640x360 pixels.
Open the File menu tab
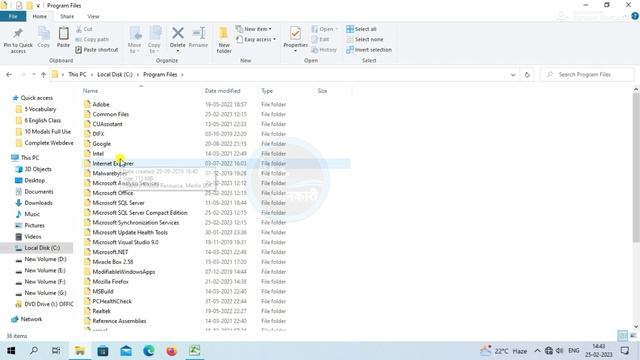pos(13,16)
